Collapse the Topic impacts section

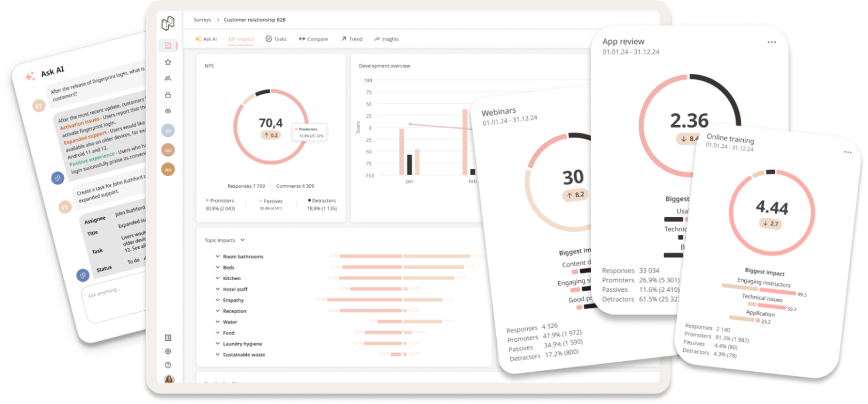tap(243, 240)
